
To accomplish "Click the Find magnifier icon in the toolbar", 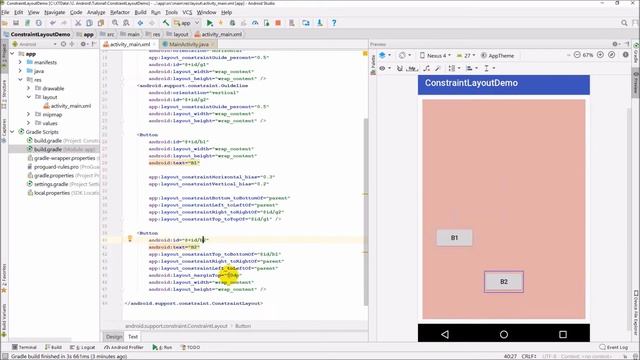I will click(115, 23).
